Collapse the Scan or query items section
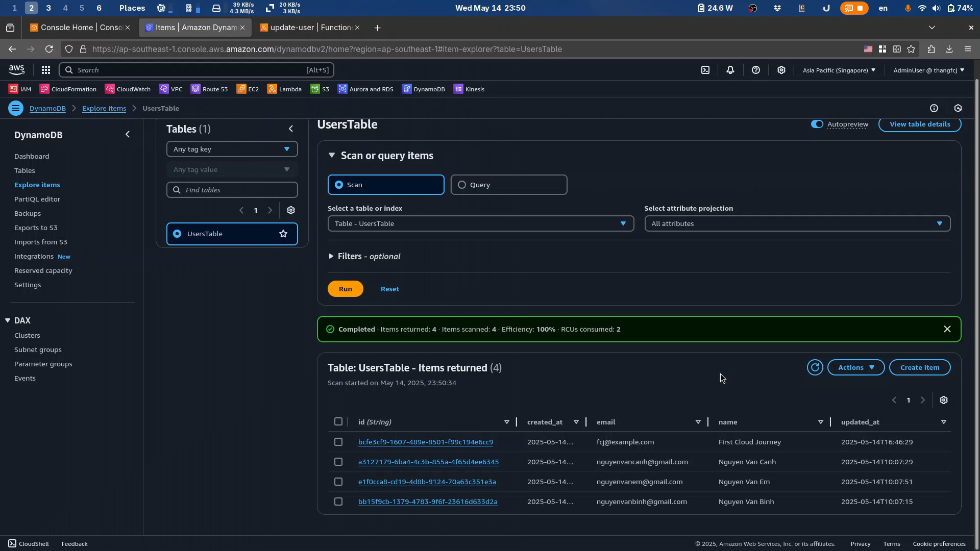This screenshot has height=551, width=980. click(332, 156)
